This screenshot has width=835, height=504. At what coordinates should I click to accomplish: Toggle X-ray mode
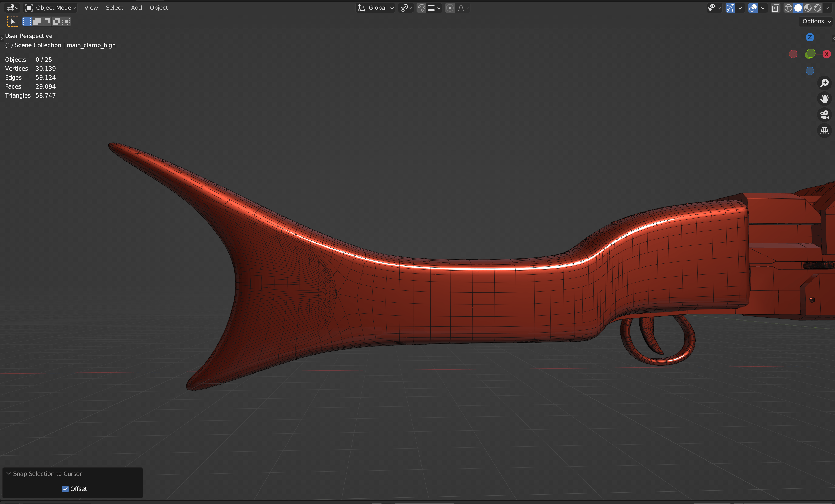pyautogui.click(x=775, y=8)
